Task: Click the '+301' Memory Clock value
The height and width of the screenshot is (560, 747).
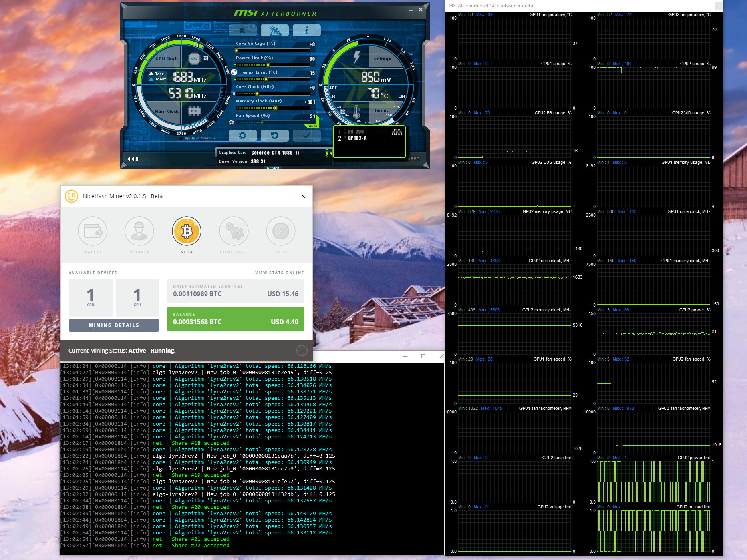Action: (310, 102)
